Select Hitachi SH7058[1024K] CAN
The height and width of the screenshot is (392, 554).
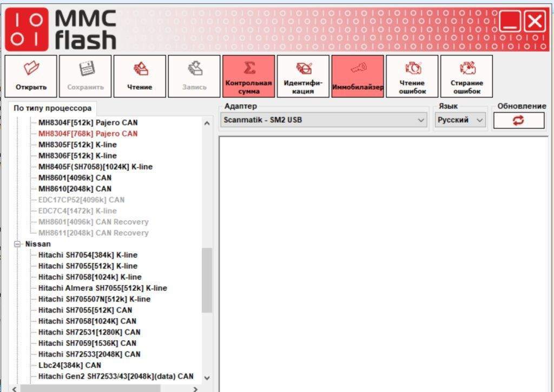click(87, 321)
